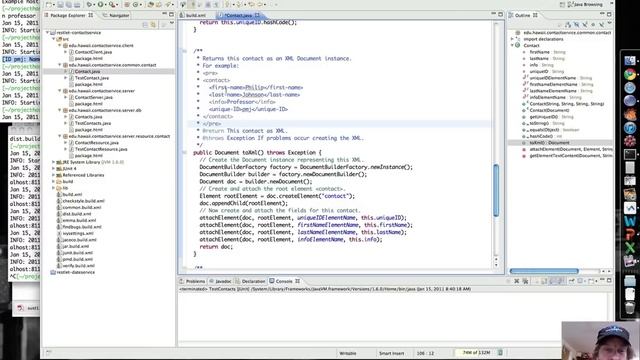Click the Debug button in the toolbar

89,4
